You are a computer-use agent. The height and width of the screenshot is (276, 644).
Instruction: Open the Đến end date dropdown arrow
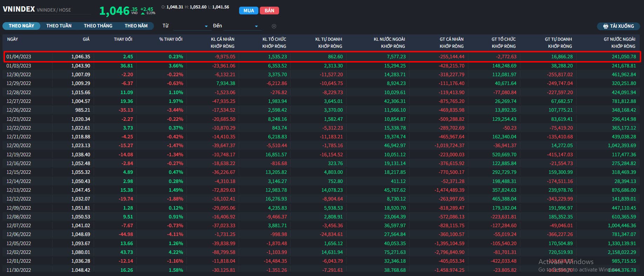click(256, 26)
